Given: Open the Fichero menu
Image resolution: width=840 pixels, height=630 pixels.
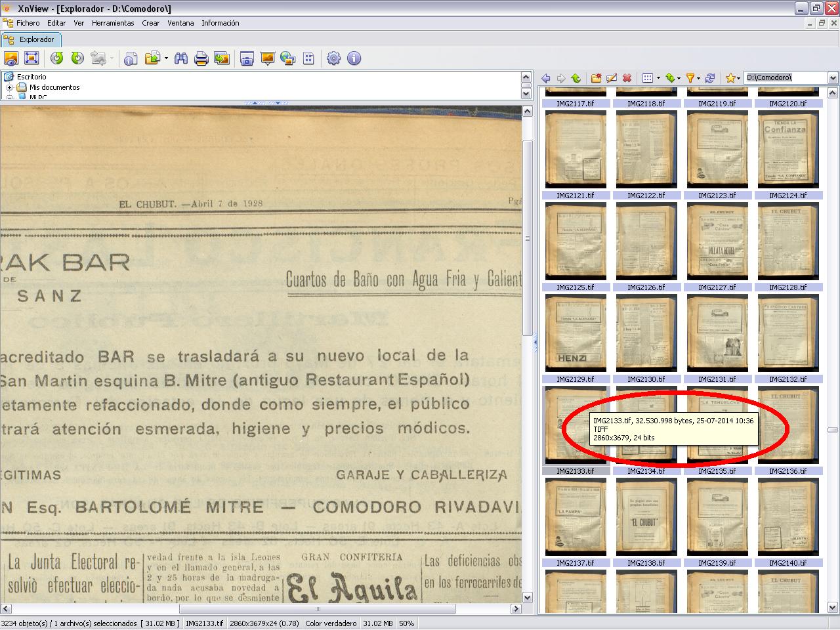Looking at the screenshot, I should tap(28, 23).
